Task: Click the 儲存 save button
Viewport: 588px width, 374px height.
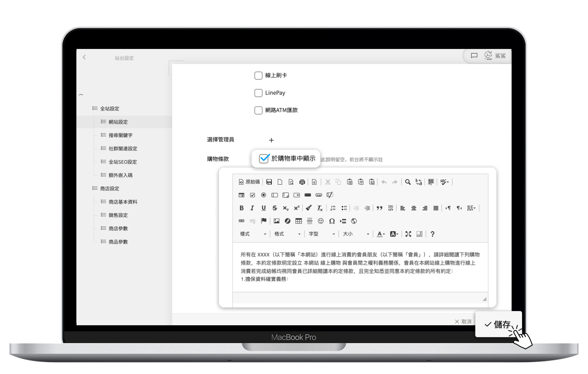Action: 498,324
